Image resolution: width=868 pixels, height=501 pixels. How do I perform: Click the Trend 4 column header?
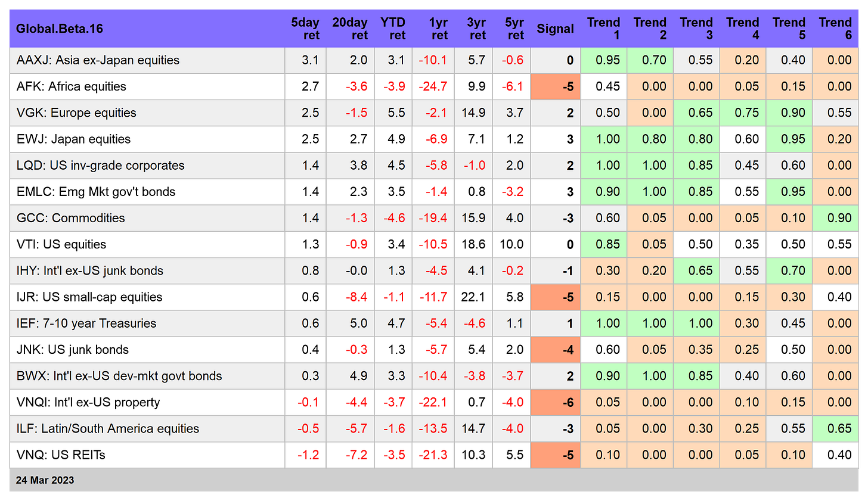(x=743, y=29)
